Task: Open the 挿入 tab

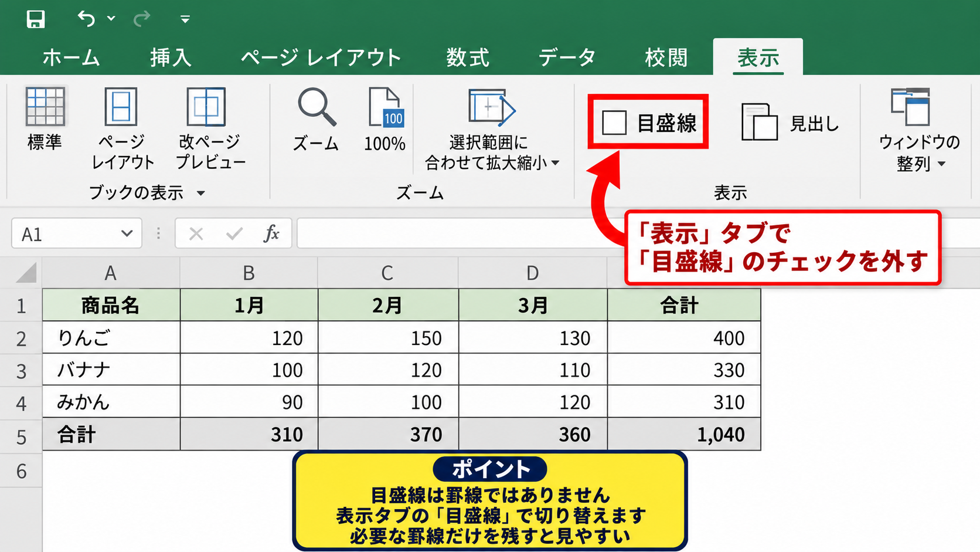Action: coord(171,57)
